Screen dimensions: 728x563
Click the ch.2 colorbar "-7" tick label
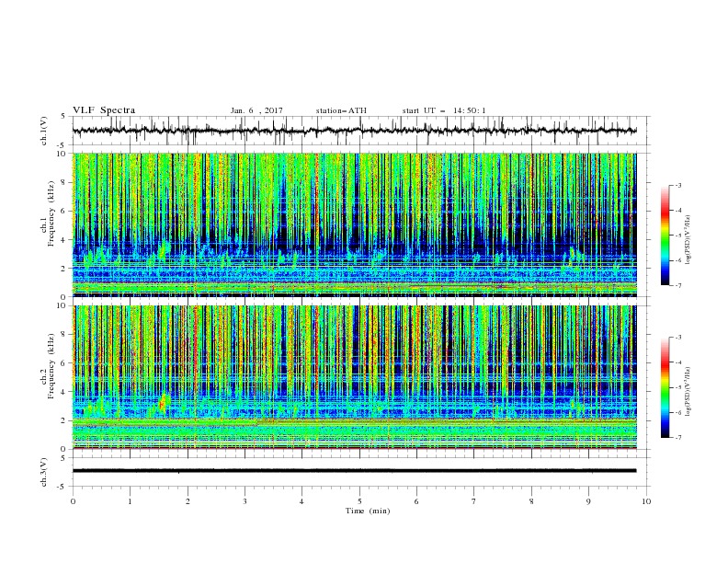678,438
